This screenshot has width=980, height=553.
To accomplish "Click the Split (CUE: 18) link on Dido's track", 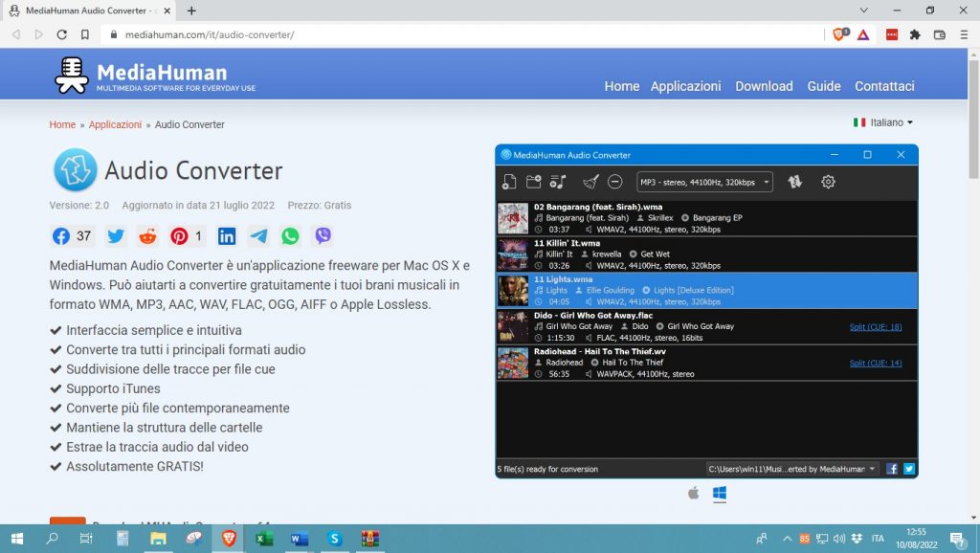I will (877, 325).
